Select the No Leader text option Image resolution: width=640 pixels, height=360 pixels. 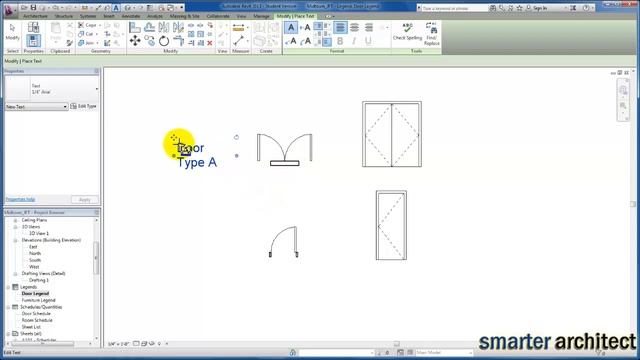291,27
